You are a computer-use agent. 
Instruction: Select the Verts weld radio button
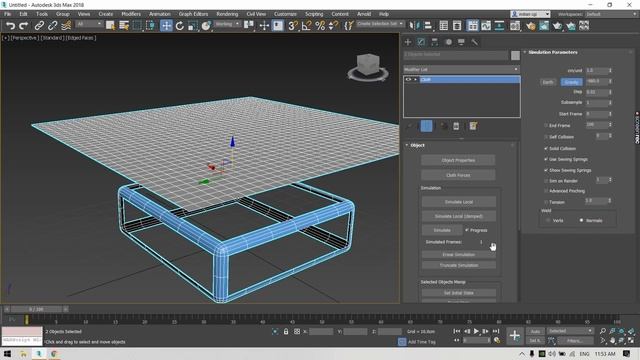pyautogui.click(x=548, y=220)
